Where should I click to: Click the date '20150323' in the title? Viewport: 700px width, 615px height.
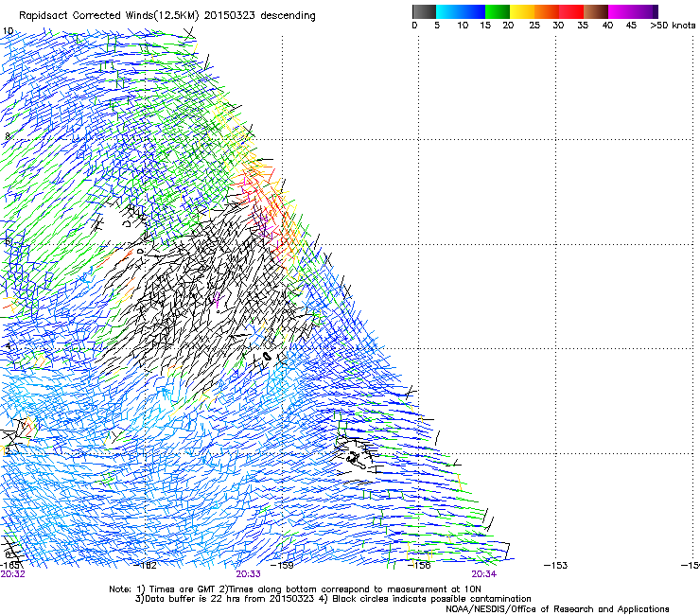pos(230,16)
